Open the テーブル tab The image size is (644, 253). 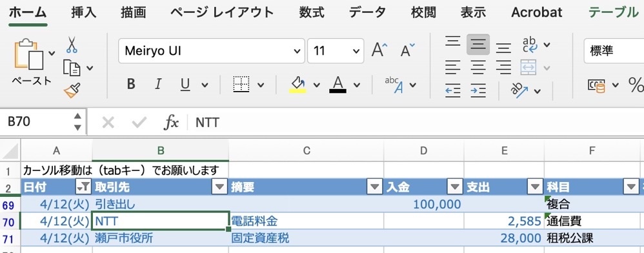pos(614,13)
